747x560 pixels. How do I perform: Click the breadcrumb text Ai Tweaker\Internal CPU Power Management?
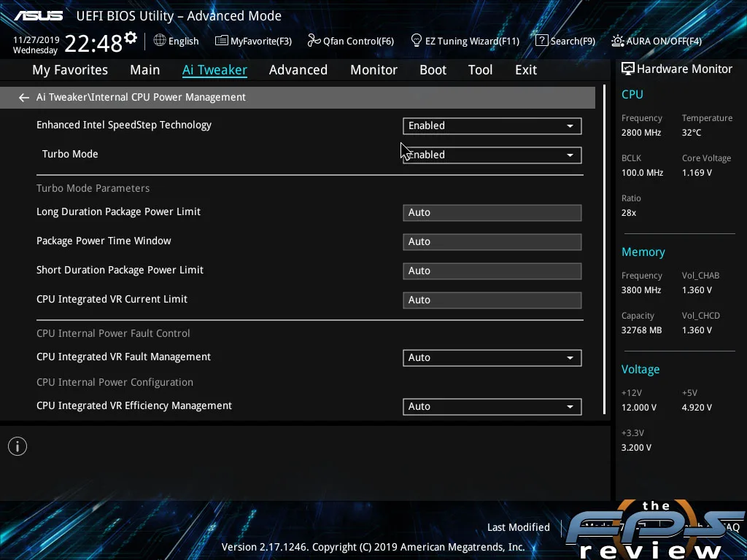pos(141,97)
